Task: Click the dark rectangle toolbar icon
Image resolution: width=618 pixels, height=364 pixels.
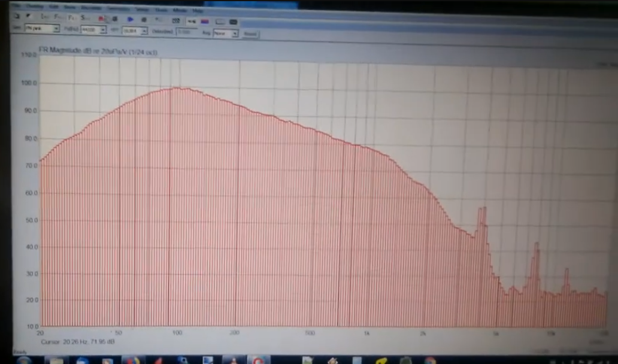Action: click(233, 22)
